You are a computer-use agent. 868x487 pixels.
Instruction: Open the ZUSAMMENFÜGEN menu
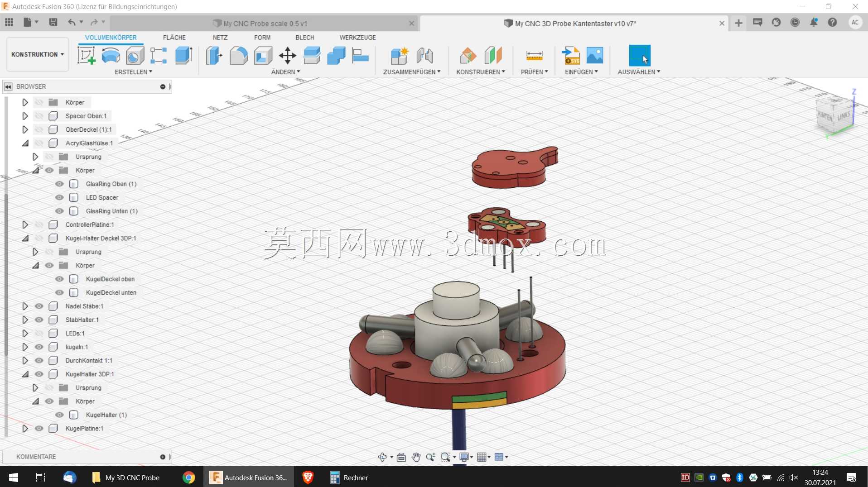(411, 72)
